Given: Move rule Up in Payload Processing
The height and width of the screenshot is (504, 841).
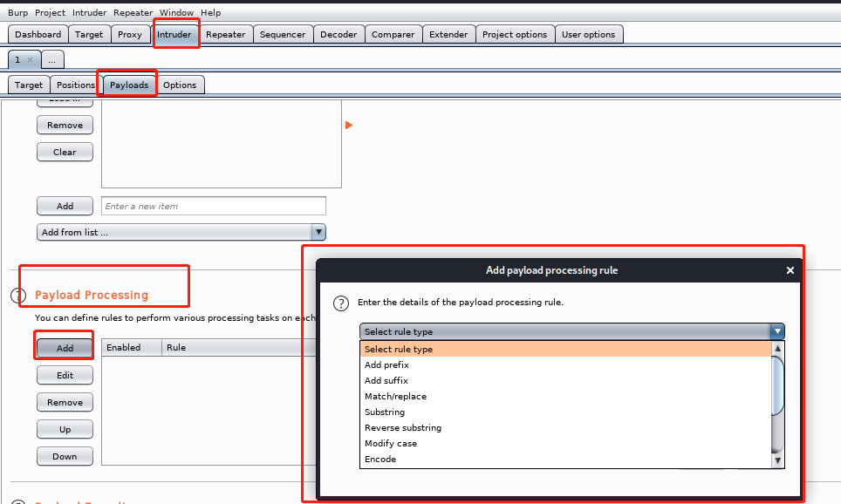Looking at the screenshot, I should (x=65, y=430).
